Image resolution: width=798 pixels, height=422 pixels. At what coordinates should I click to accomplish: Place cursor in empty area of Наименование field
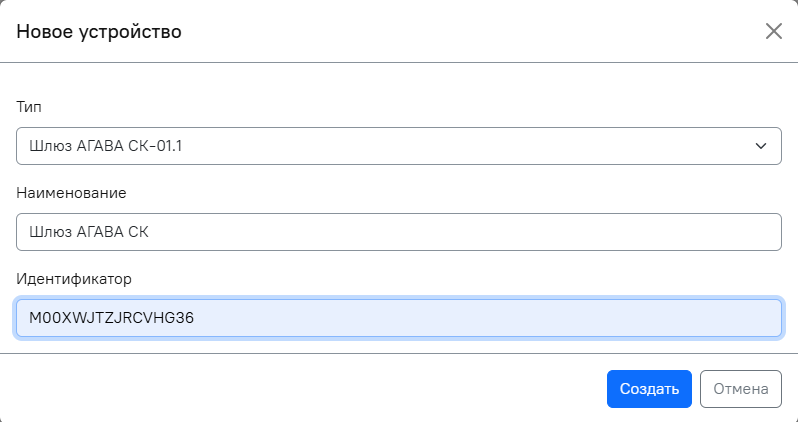click(500, 232)
